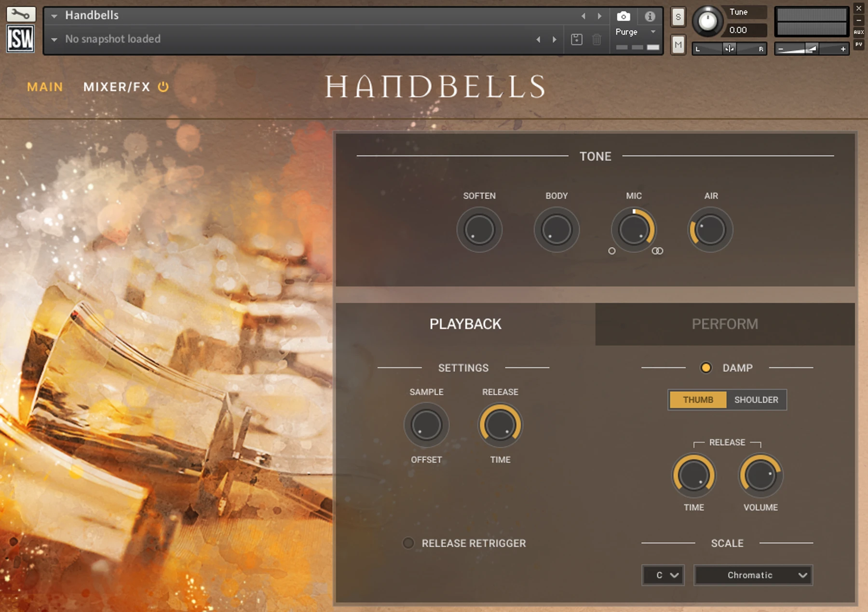The width and height of the screenshot is (868, 612).
Task: Click the Solo S button
Action: pyautogui.click(x=678, y=17)
